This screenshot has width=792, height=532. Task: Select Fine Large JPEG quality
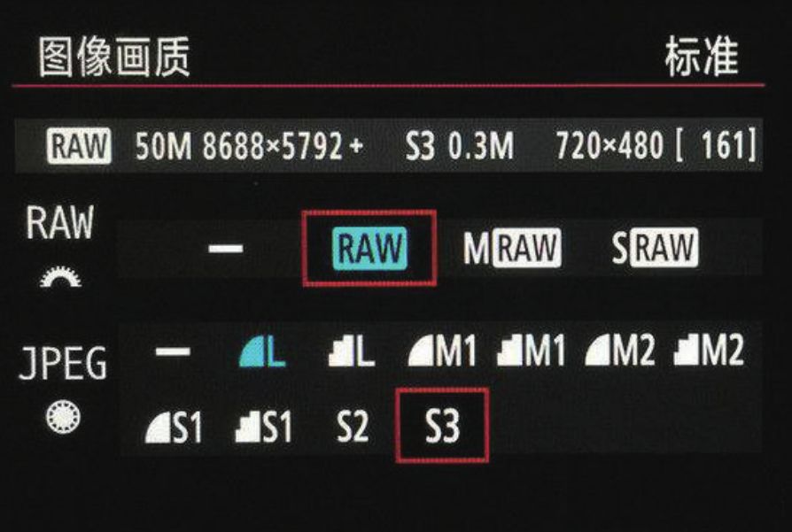click(x=262, y=351)
